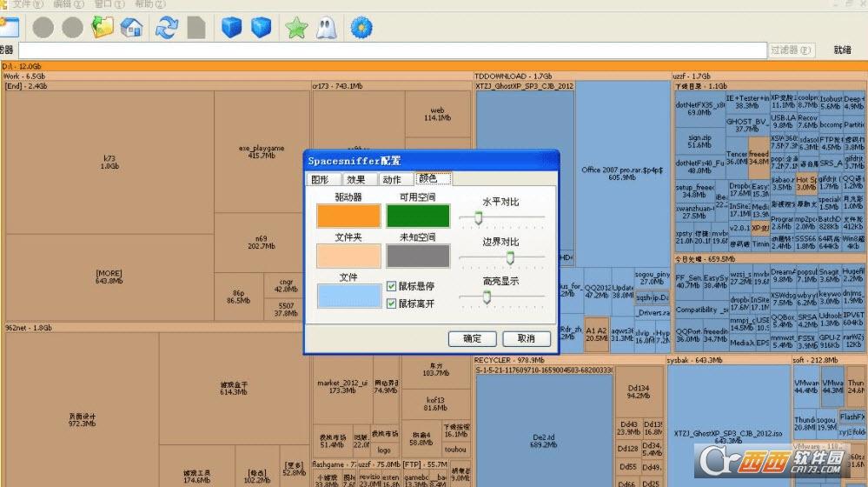Open the 窗口 menu
868x487 pixels.
pos(109,3)
